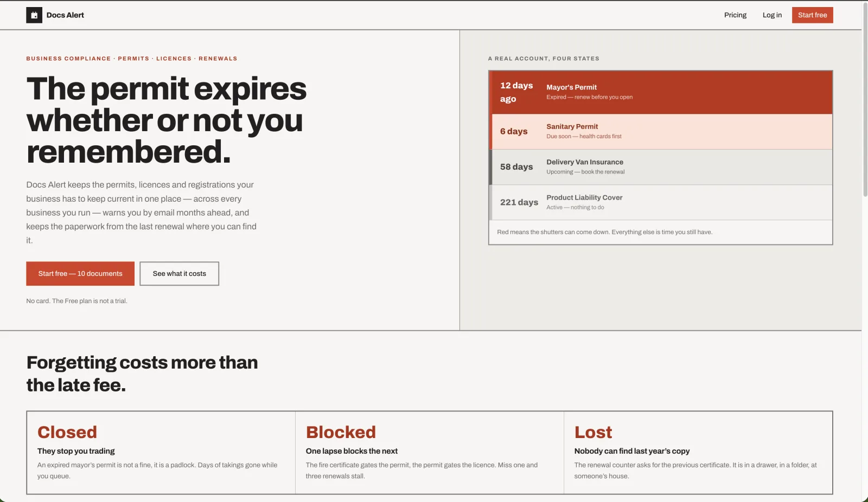Screen dimensions: 868x502
Task: Click the '58 days' countdown label
Action: (516, 167)
